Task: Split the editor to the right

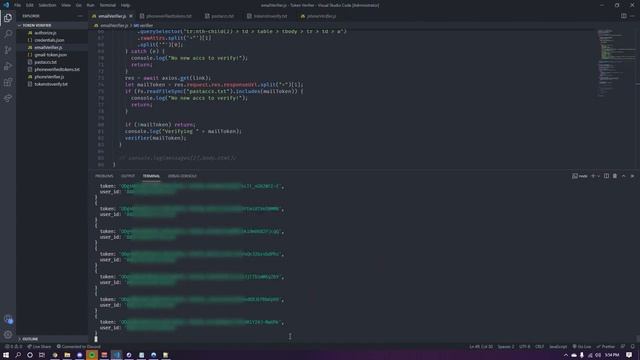Action: pos(623,16)
